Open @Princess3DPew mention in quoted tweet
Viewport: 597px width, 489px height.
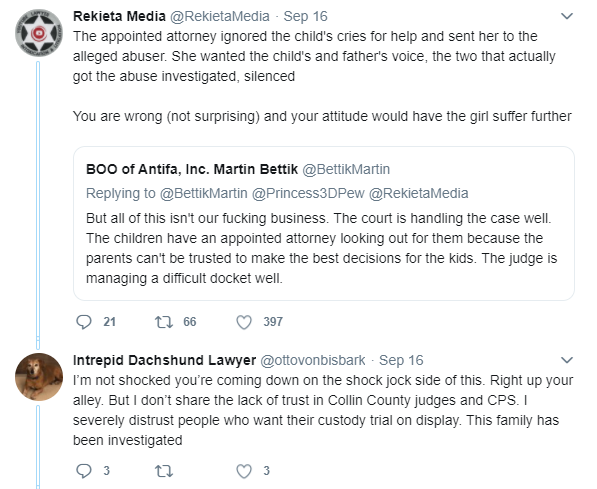(308, 193)
